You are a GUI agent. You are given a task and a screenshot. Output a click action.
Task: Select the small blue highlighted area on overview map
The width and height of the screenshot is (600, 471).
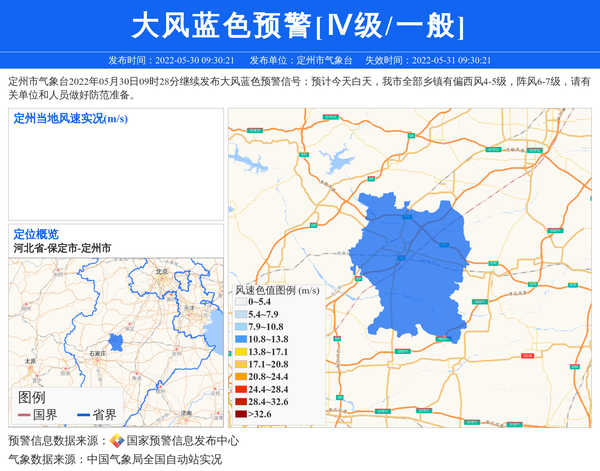(x=116, y=342)
